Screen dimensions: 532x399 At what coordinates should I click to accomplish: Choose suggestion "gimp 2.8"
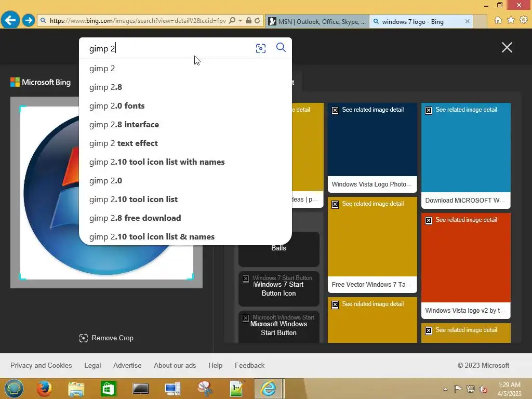click(185, 87)
